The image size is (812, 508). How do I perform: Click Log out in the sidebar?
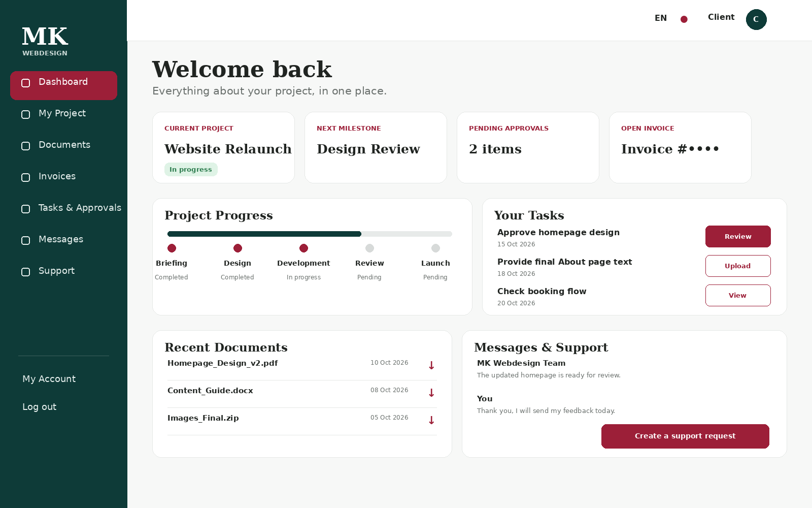[40, 407]
